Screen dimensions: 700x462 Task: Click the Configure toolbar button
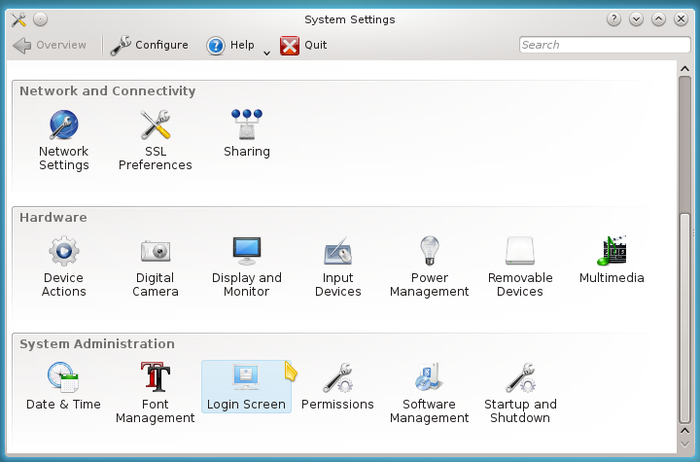coord(149,45)
